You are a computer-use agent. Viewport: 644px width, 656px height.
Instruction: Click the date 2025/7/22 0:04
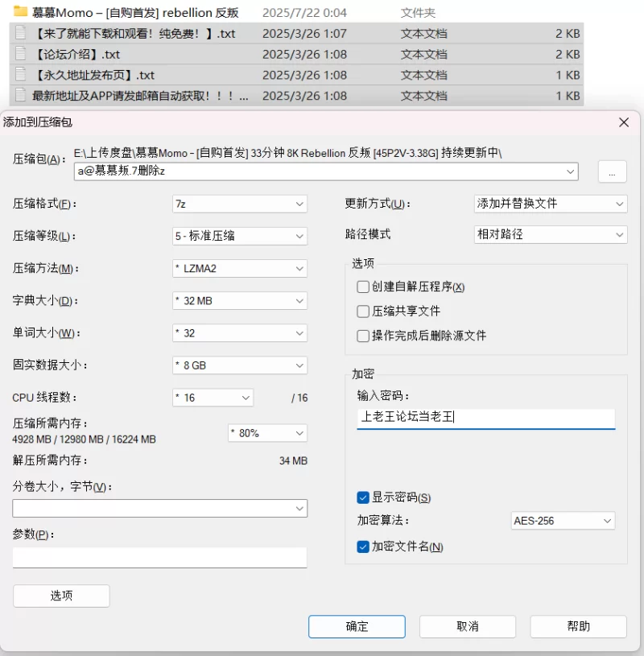[x=304, y=13]
